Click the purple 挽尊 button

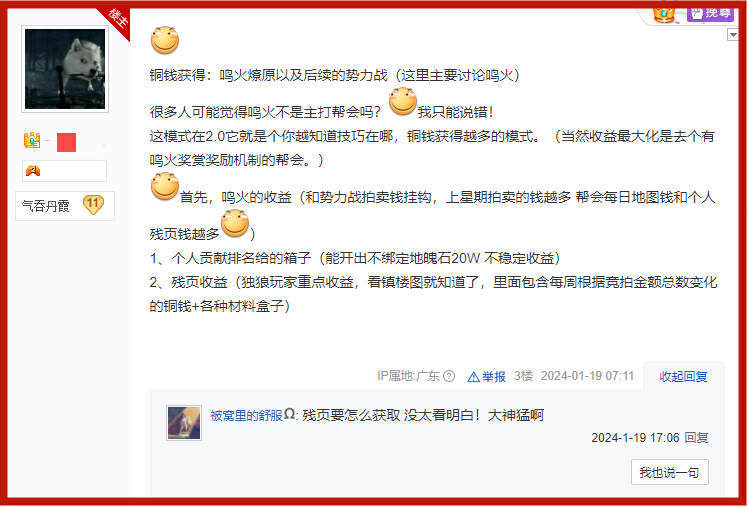710,14
